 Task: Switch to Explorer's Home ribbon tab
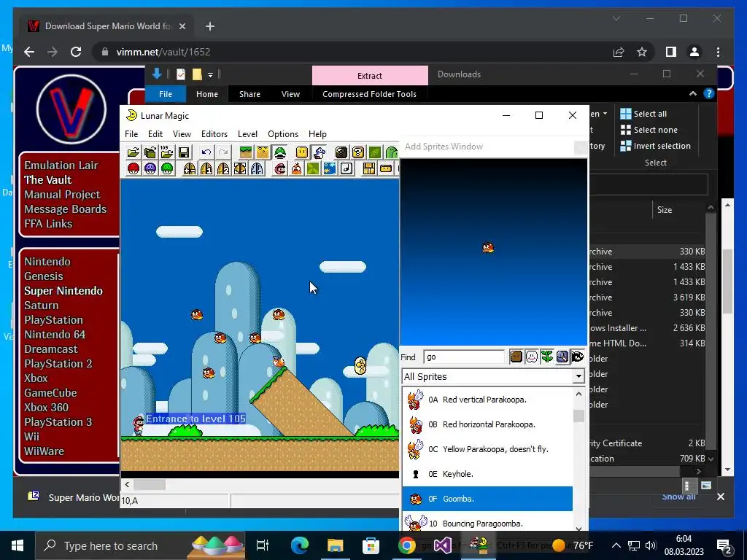[x=206, y=94]
